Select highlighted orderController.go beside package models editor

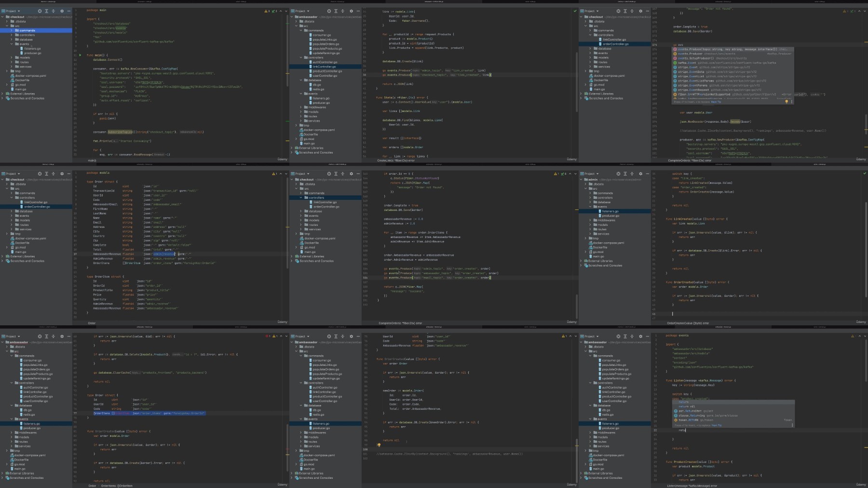[x=36, y=207]
